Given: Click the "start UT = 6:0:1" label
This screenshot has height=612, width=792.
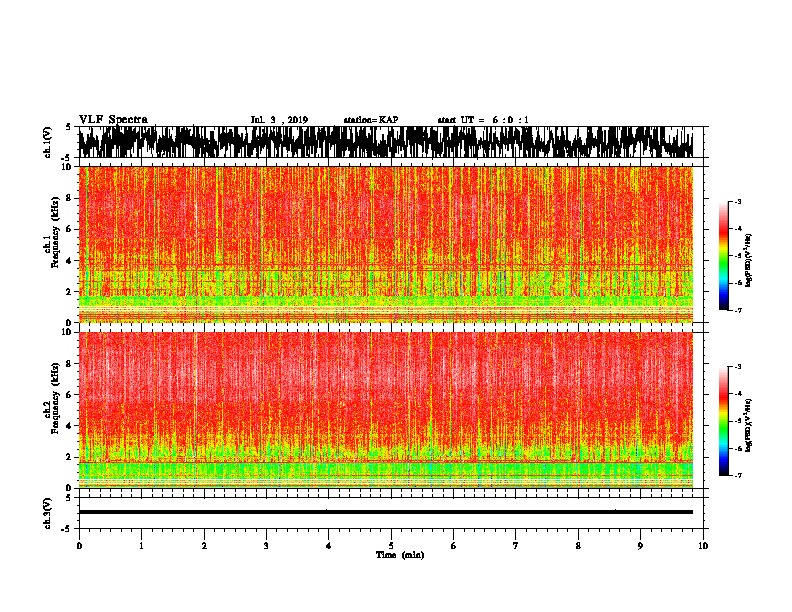Looking at the screenshot, I should 483,120.
